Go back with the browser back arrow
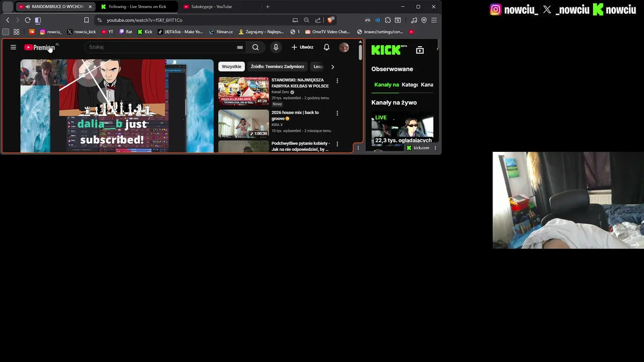The width and height of the screenshot is (644, 362). click(x=8, y=20)
